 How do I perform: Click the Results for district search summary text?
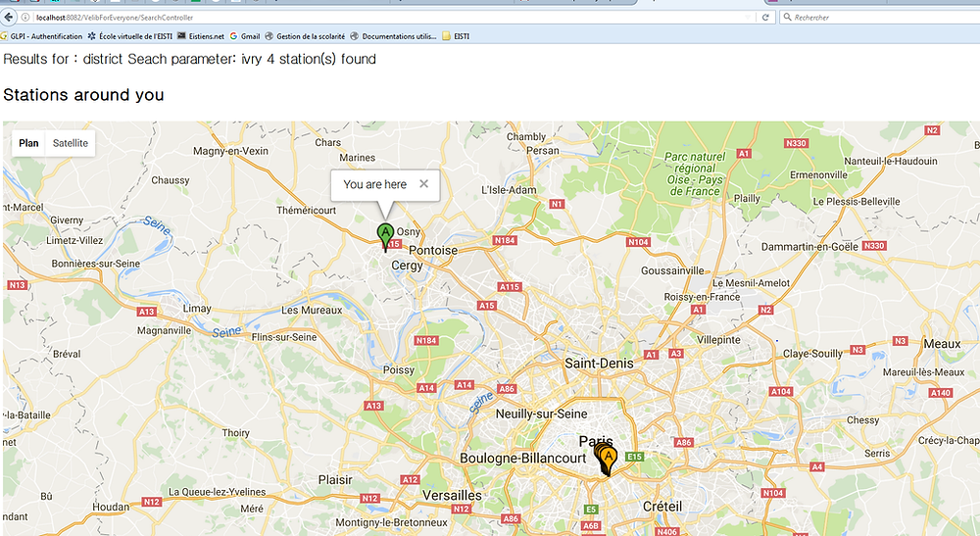[x=189, y=60]
